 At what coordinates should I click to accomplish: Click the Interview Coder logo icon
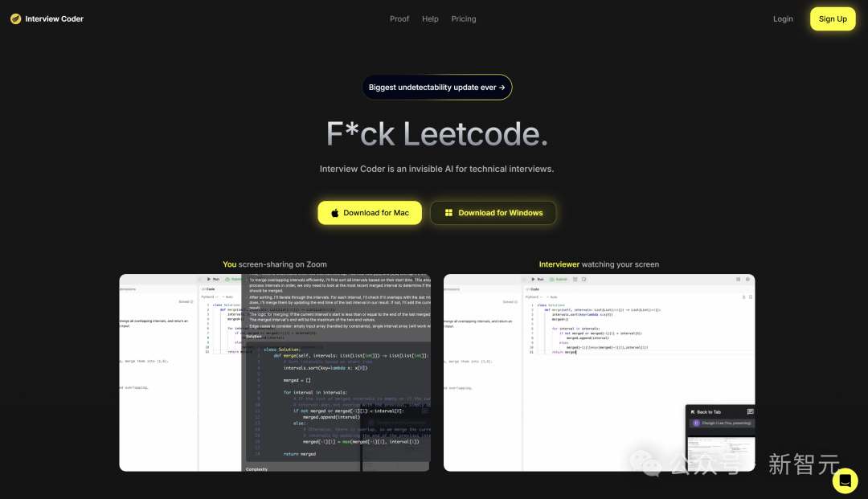click(x=15, y=18)
